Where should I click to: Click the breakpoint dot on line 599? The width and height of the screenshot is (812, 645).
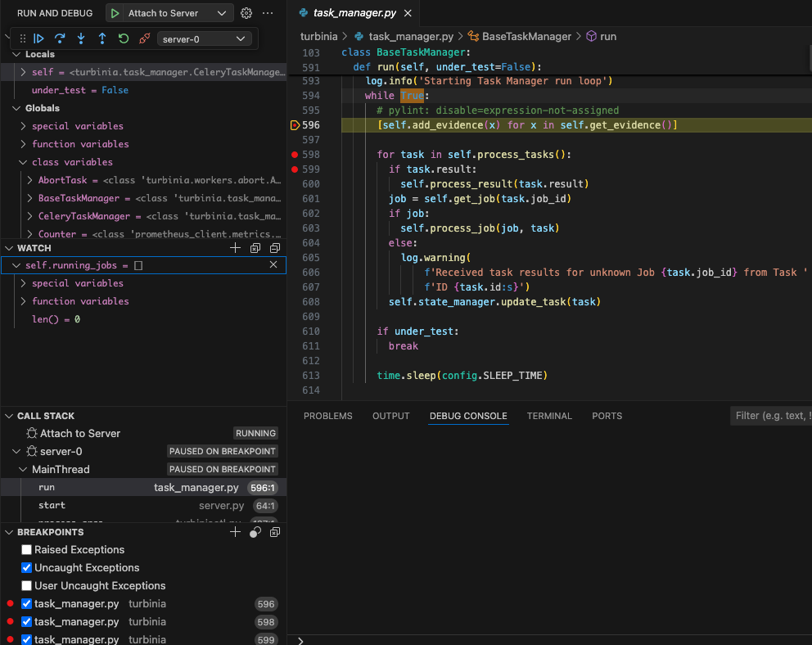[295, 169]
